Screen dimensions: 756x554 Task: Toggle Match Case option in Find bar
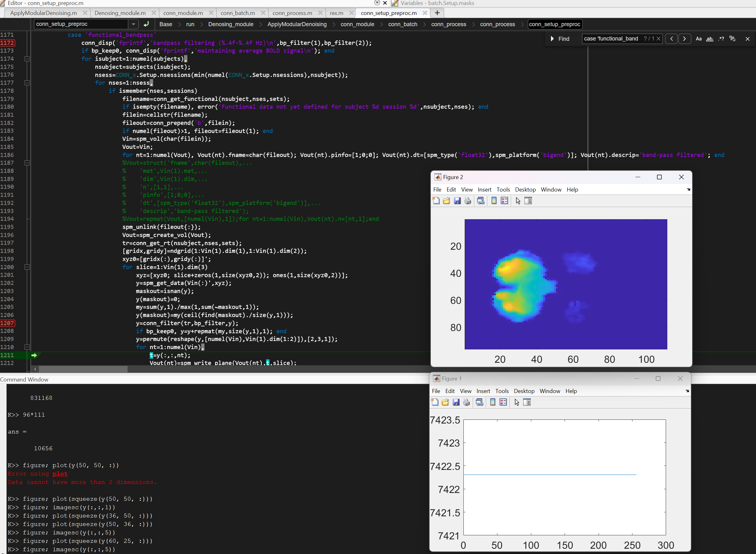(x=699, y=39)
